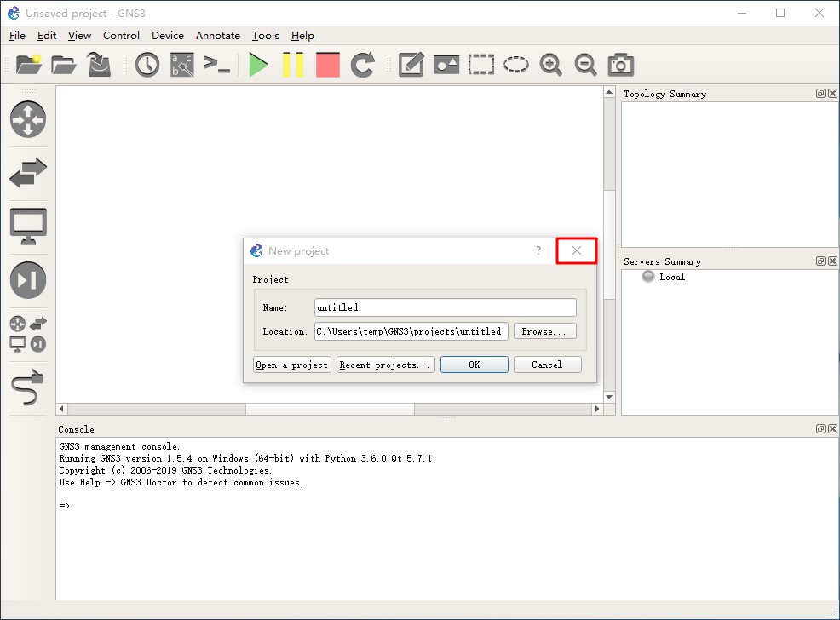Close the Console panel
This screenshot has width=840, height=620.
tap(832, 429)
